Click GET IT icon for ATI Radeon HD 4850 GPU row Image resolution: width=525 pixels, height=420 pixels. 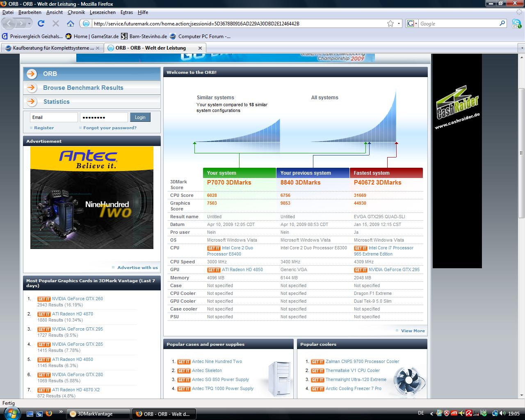coord(214,270)
